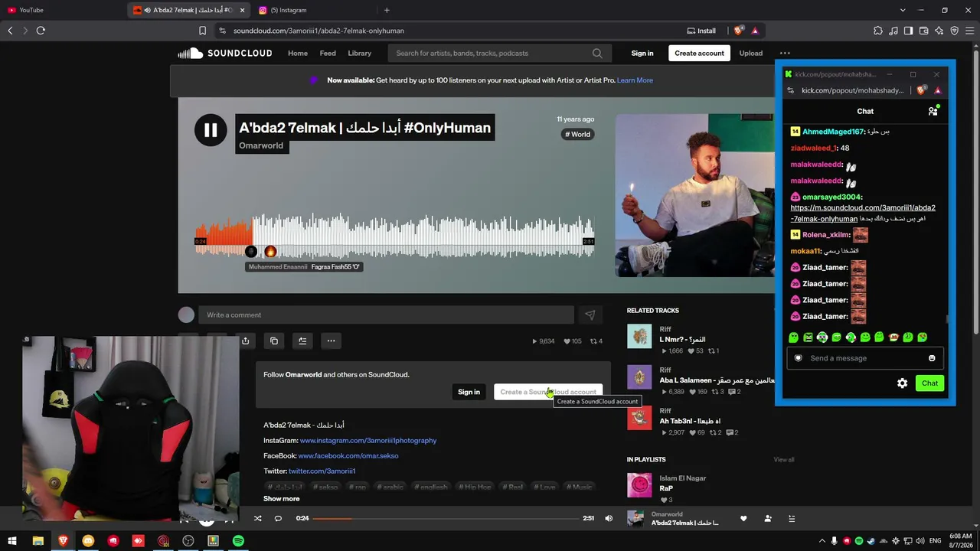Open the Brave Wallet icon
980x551 pixels.
924,31
